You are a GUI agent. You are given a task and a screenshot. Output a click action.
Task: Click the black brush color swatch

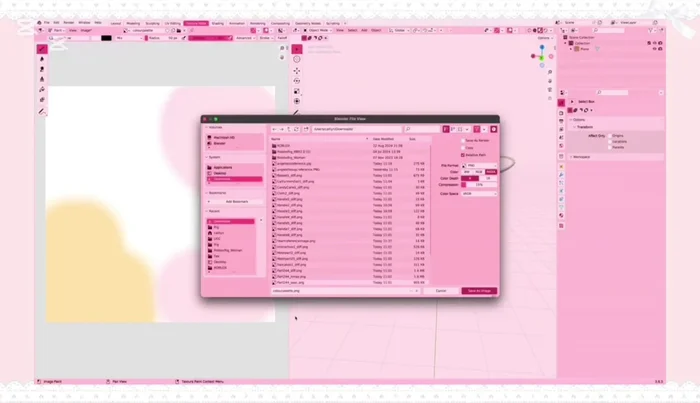(106, 38)
